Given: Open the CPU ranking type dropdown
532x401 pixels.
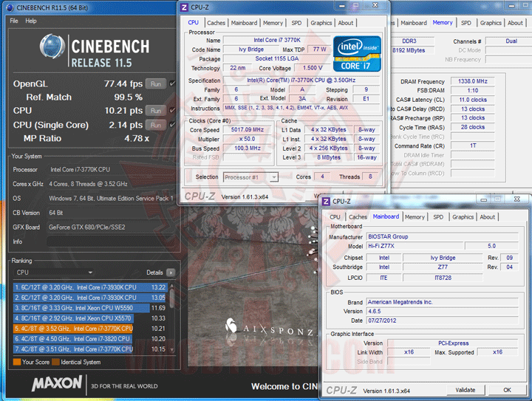Looking at the screenshot, I should tap(54, 273).
